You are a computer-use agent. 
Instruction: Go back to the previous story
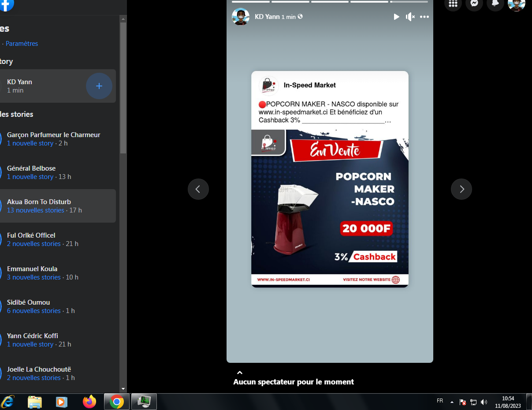click(x=198, y=189)
